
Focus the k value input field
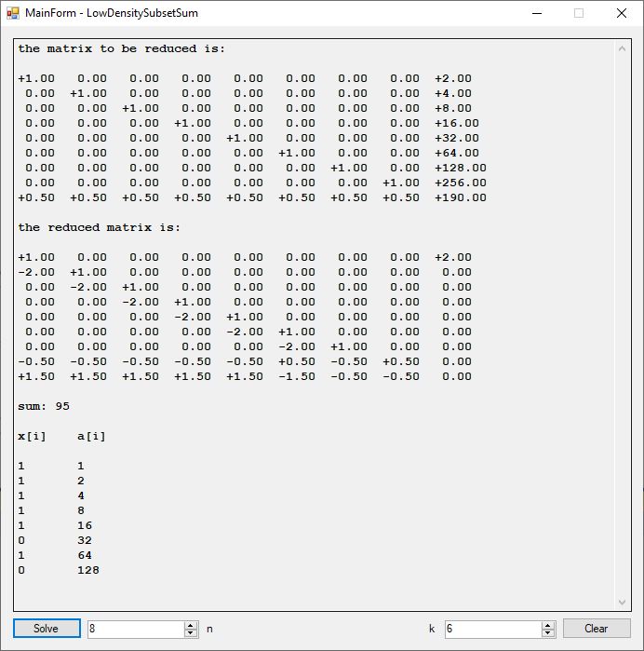492,629
